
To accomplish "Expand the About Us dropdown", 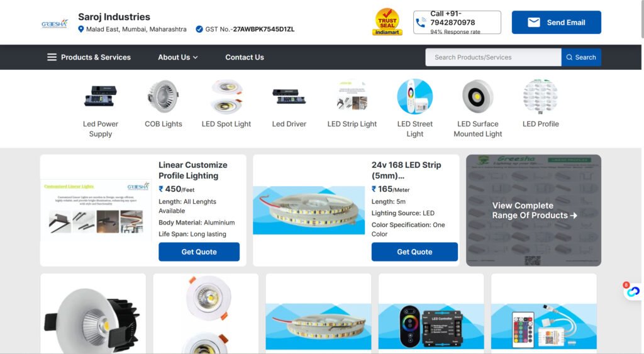I will [x=178, y=57].
